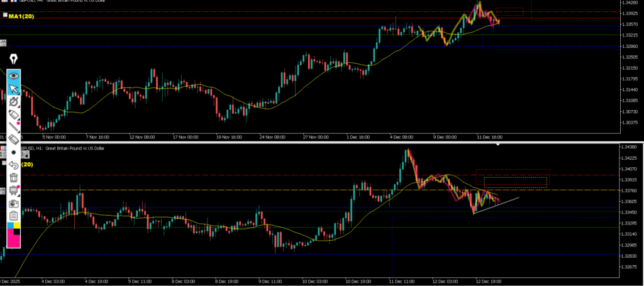Image resolution: width=644 pixels, height=286 pixels.
Task: Select the straight line drawing tool
Action: pyautogui.click(x=14, y=127)
